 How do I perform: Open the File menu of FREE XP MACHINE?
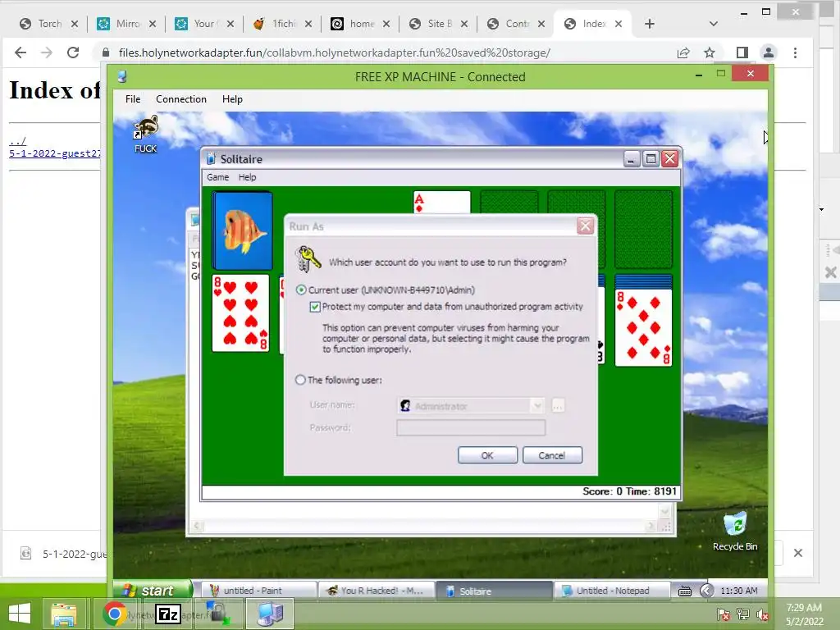[x=133, y=99]
